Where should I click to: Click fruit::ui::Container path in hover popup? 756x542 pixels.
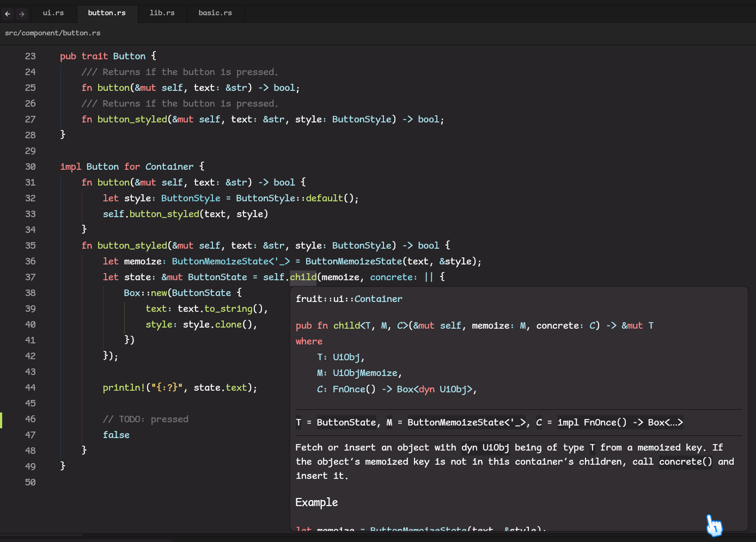pyautogui.click(x=349, y=299)
